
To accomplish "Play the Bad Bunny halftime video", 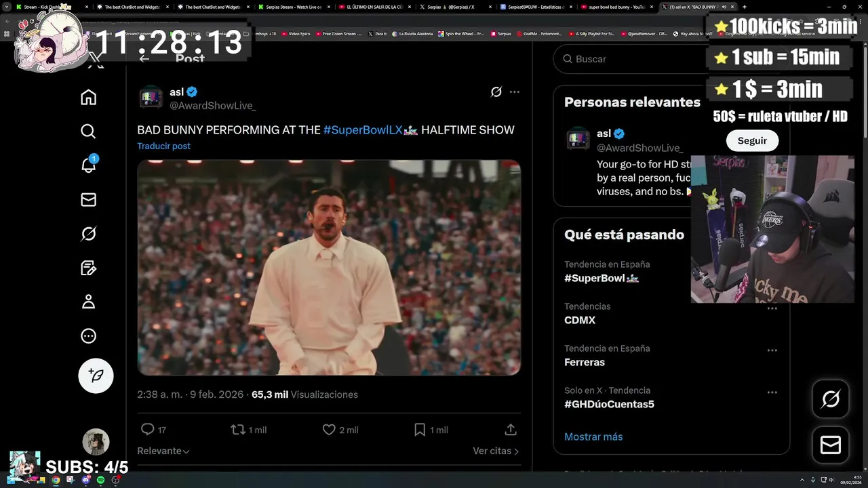I will click(x=329, y=268).
